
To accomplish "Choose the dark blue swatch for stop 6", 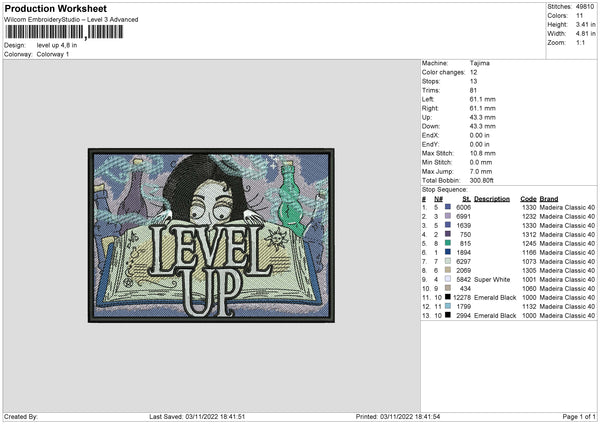I will (x=448, y=252).
